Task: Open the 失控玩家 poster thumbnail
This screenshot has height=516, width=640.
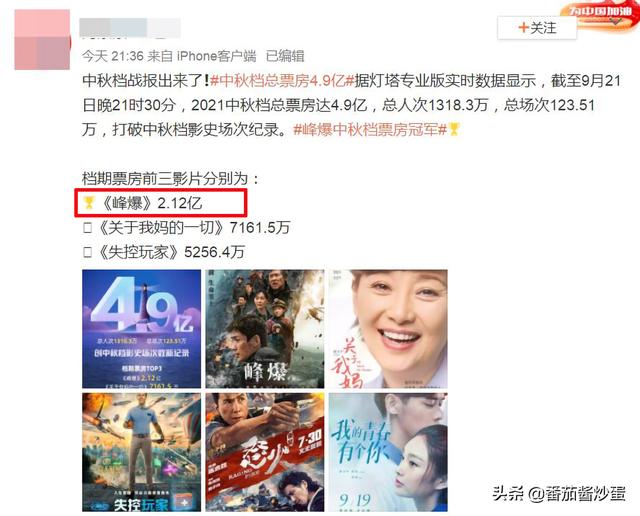Action: [x=142, y=452]
